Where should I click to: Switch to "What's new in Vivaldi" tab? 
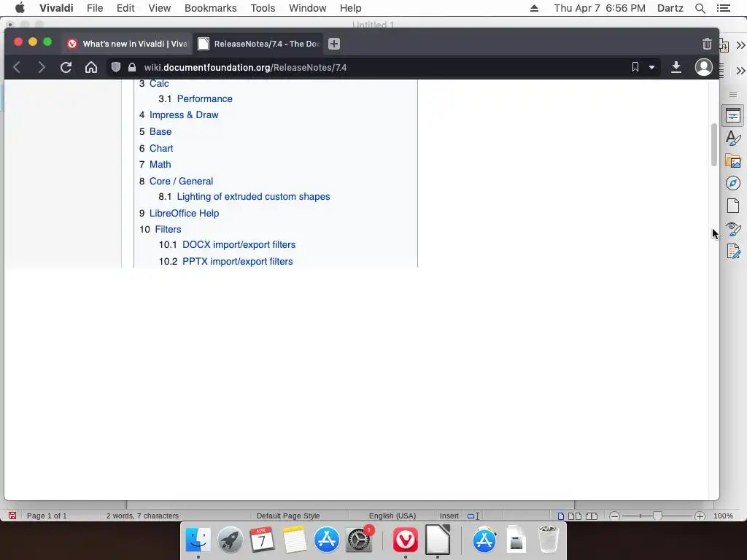(127, 44)
